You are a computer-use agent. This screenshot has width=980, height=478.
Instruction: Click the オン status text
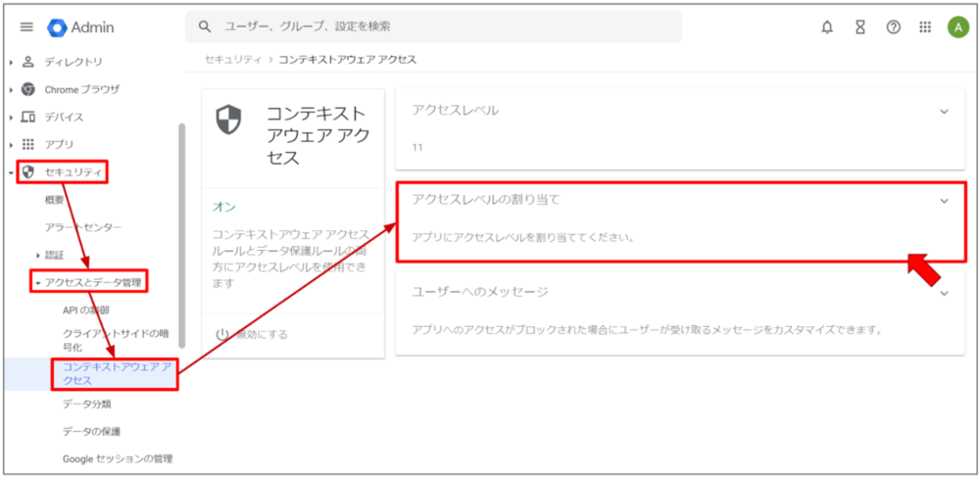pyautogui.click(x=223, y=207)
